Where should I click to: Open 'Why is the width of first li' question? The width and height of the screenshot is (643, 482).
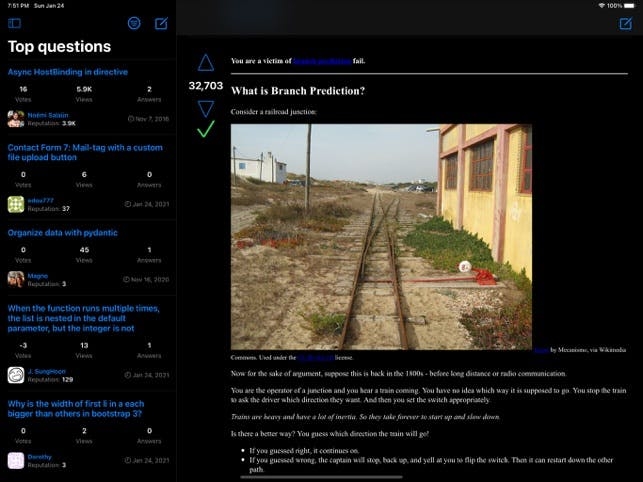(x=76, y=409)
